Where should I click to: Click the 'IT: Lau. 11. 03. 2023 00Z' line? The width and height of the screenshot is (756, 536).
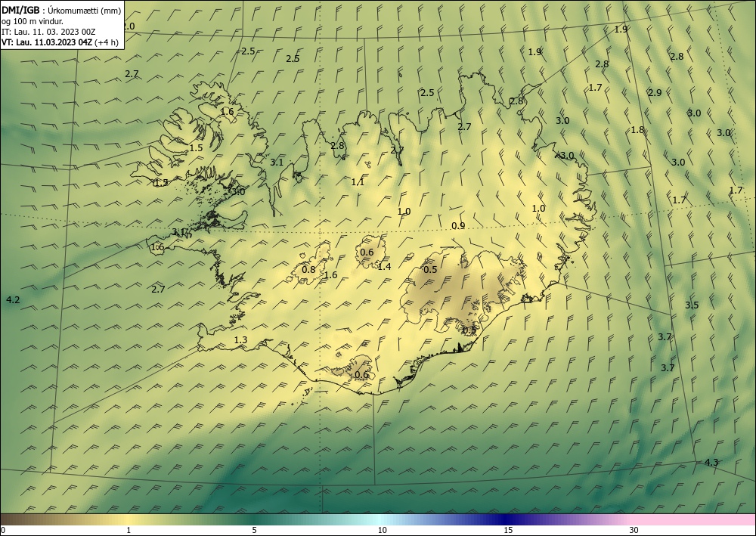[x=48, y=32]
